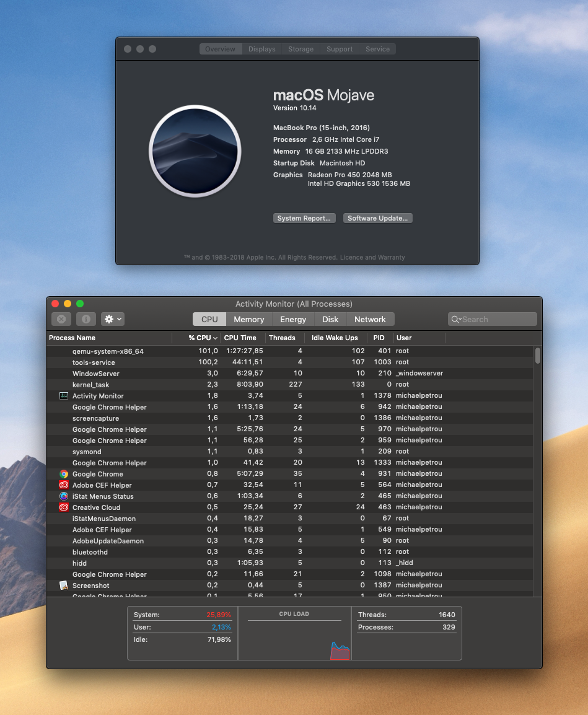Select the screencapture process row

290,418
